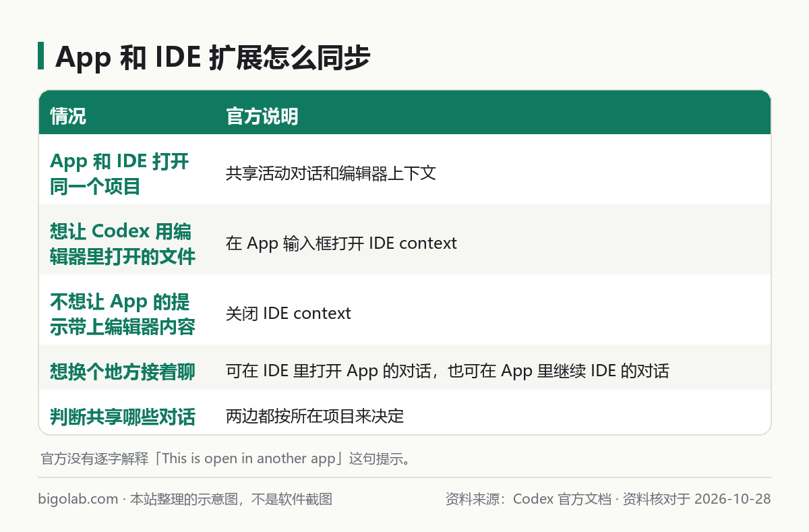Click the '可在 IDE 里打开 App 的对话' description
Screen dimensions: 809x532
448,372
